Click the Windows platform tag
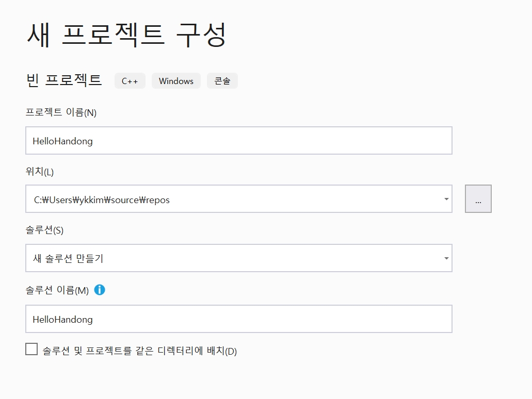Viewport: 532px width, 399px height. [x=176, y=81]
